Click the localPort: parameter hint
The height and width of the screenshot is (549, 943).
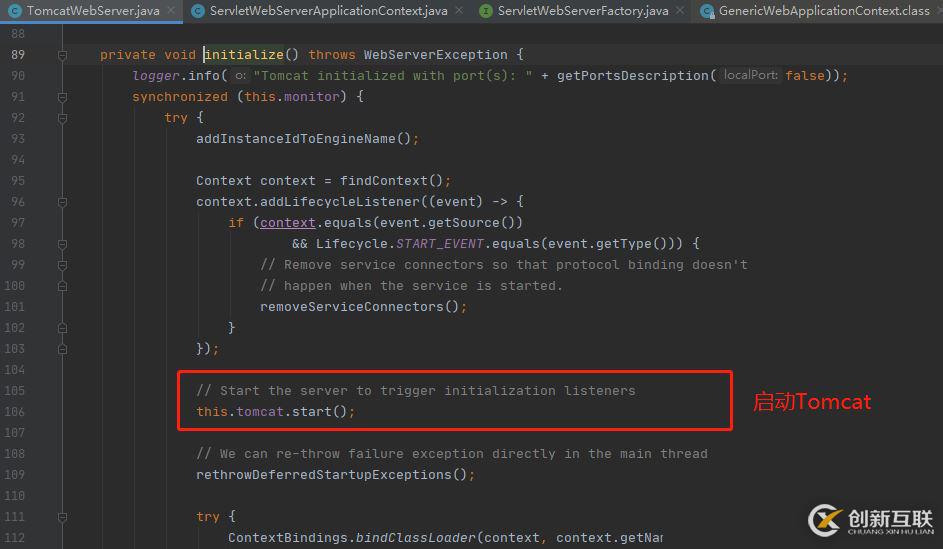tap(751, 75)
